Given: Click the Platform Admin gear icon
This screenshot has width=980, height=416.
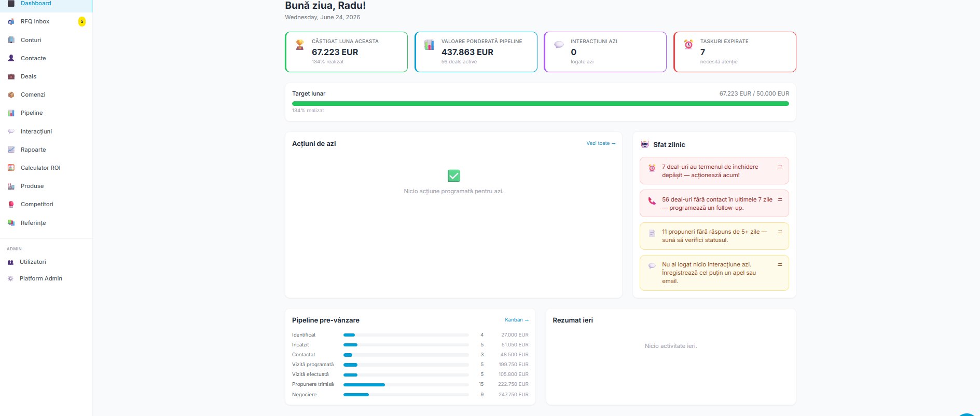Looking at the screenshot, I should point(10,279).
